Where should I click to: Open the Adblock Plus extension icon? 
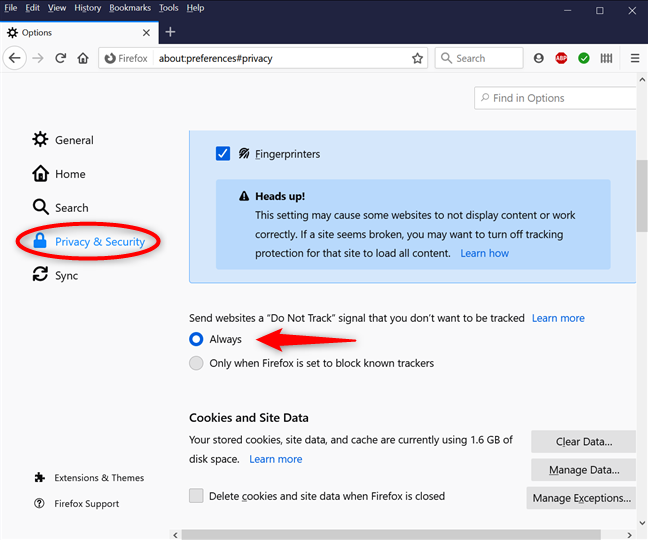[x=561, y=58]
